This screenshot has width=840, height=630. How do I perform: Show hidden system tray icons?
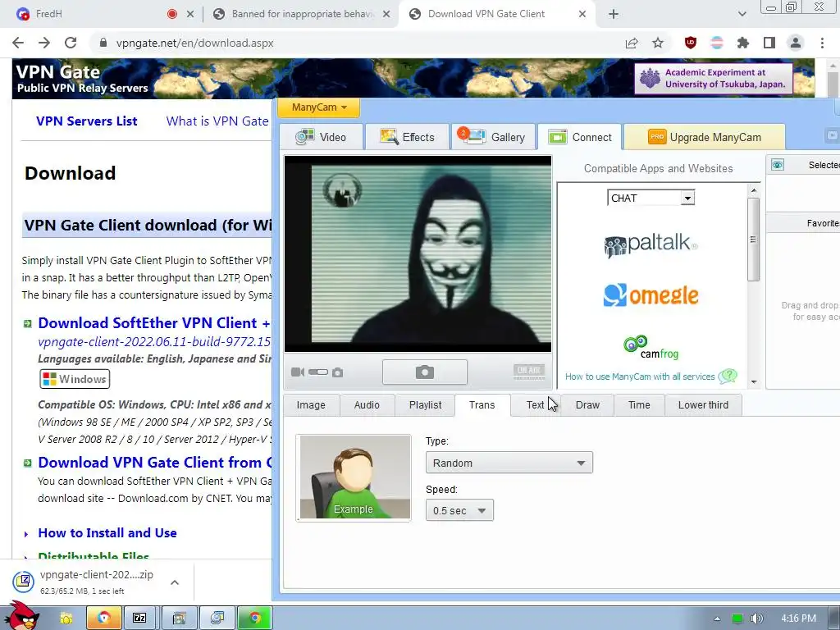(717, 619)
